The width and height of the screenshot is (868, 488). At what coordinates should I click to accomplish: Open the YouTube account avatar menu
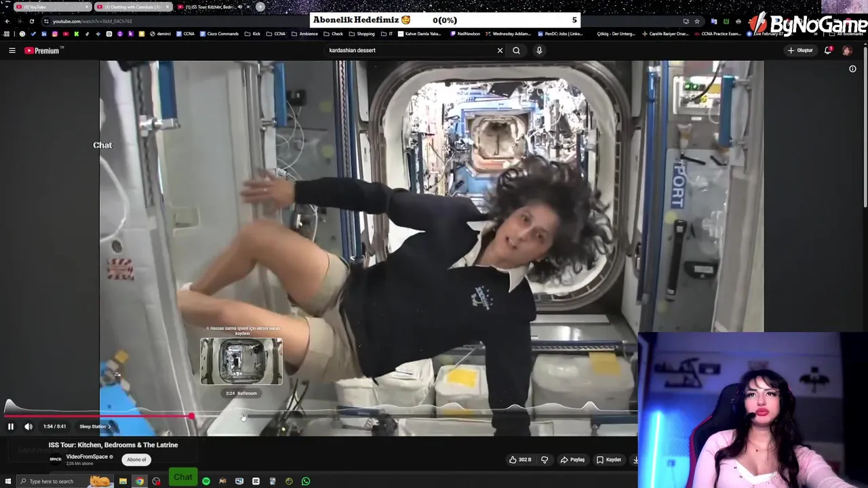pyautogui.click(x=847, y=50)
